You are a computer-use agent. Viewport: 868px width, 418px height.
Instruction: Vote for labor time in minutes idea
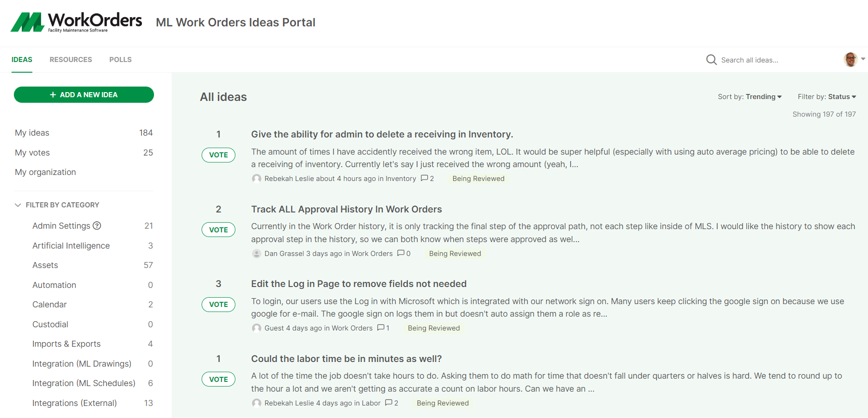pyautogui.click(x=218, y=379)
